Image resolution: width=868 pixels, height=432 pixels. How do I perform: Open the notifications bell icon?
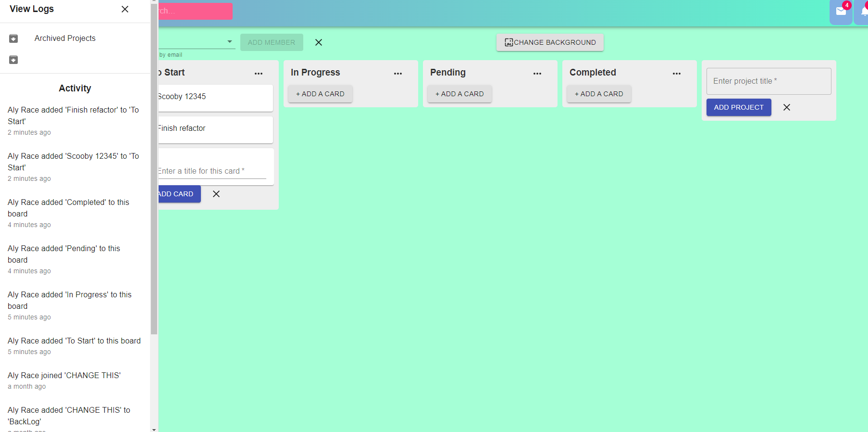[x=863, y=11]
